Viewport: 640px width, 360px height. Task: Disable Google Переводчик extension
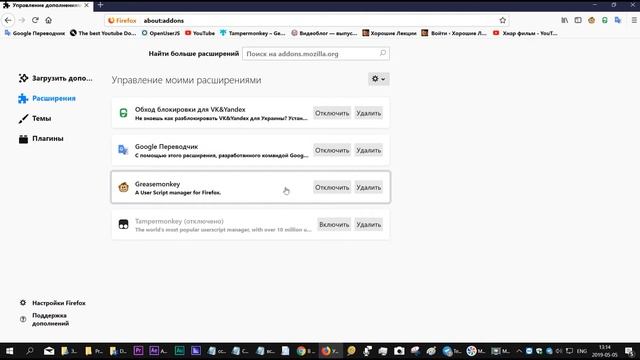pyautogui.click(x=332, y=150)
